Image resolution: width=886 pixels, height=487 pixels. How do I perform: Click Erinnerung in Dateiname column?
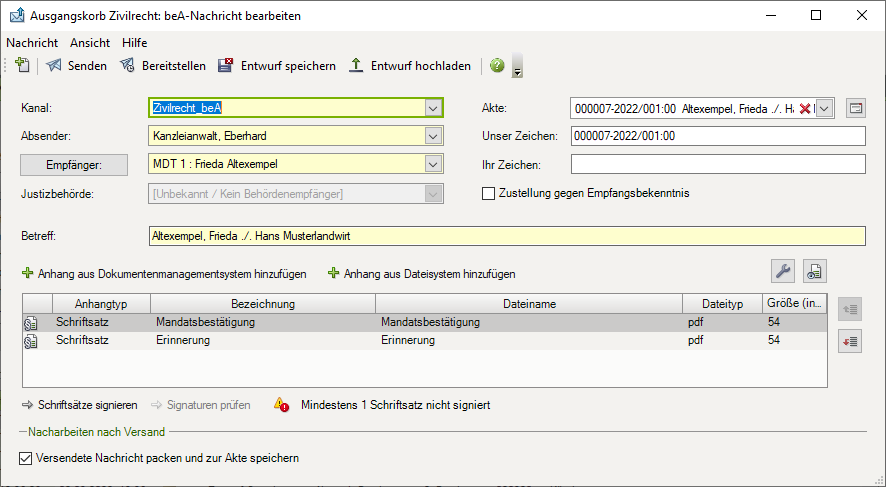pos(408,340)
